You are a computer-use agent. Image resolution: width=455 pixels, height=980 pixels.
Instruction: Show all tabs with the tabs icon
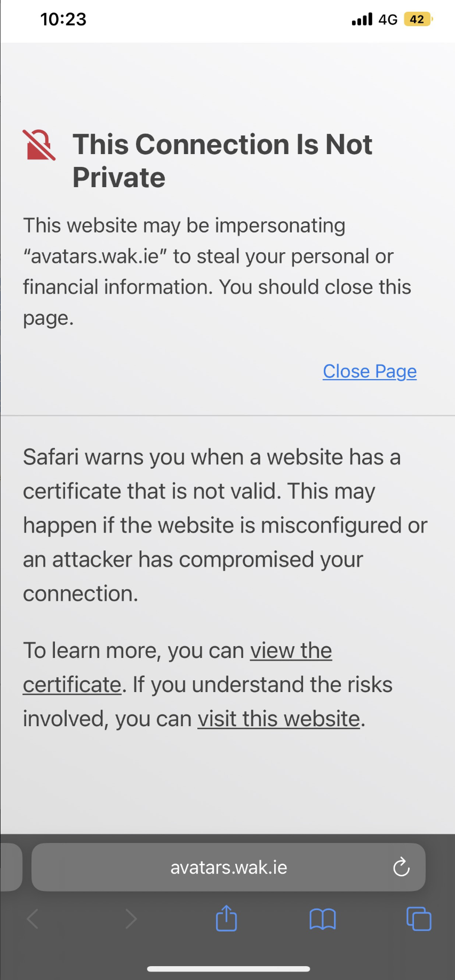(419, 919)
